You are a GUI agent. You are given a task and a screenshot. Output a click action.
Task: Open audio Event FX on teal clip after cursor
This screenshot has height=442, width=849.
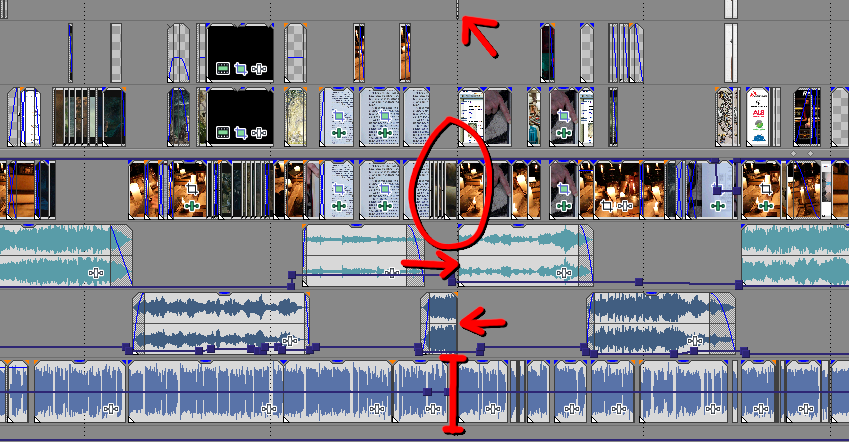(564, 272)
